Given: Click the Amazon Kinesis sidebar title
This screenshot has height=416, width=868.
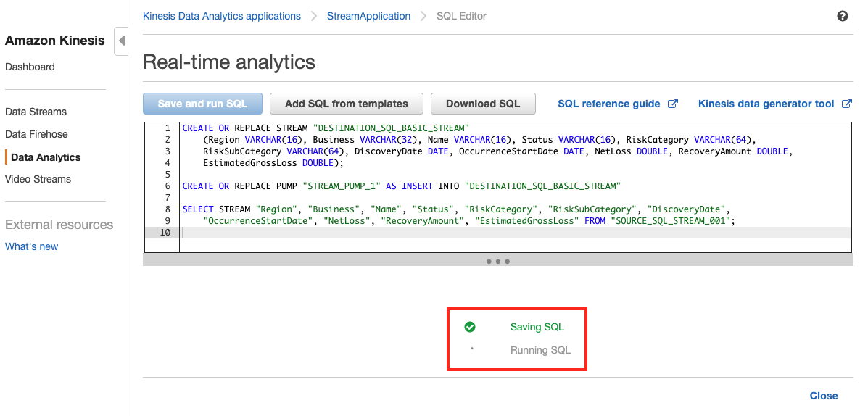Looking at the screenshot, I should point(55,41).
